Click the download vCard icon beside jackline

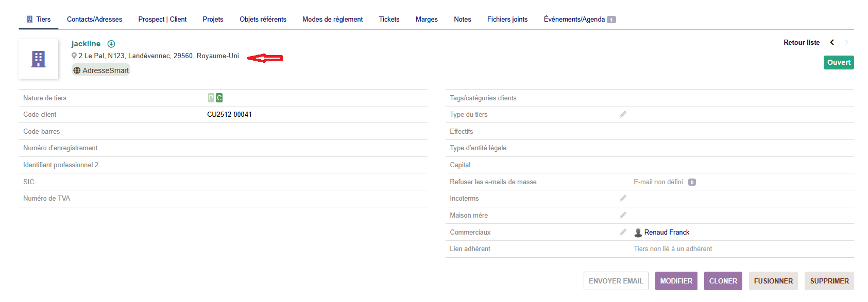click(x=111, y=44)
